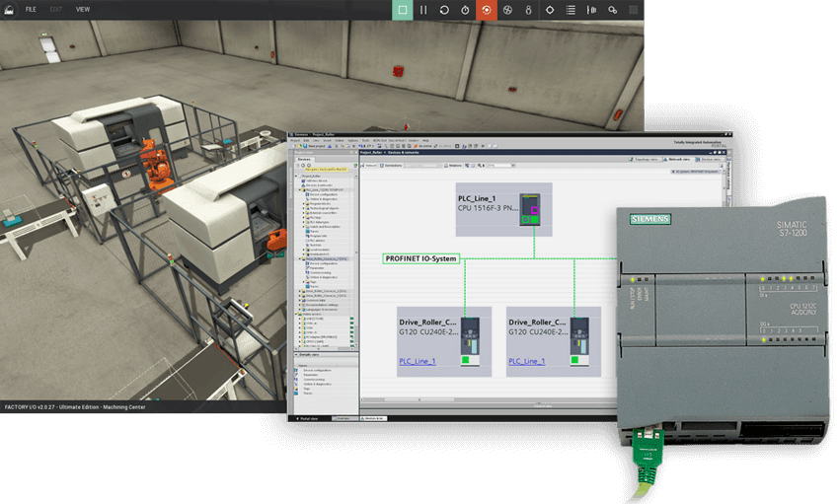Image resolution: width=839 pixels, height=504 pixels.
Task: Open the Project menu in TIA Portal
Action: 295,141
